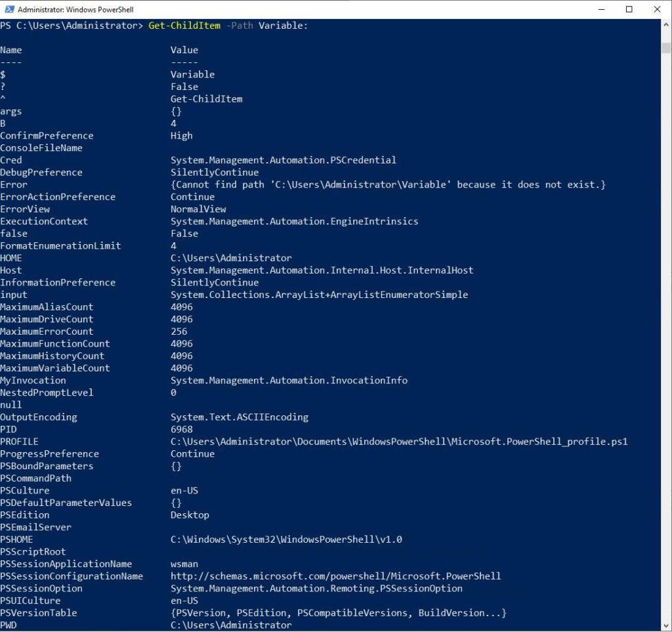Click the value High

click(182, 136)
